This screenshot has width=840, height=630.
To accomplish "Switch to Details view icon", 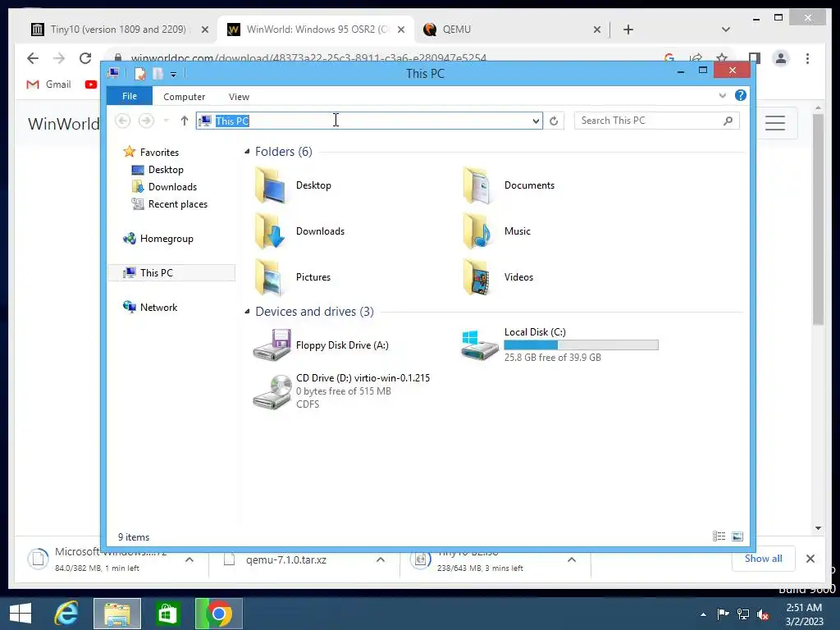I will tap(719, 536).
